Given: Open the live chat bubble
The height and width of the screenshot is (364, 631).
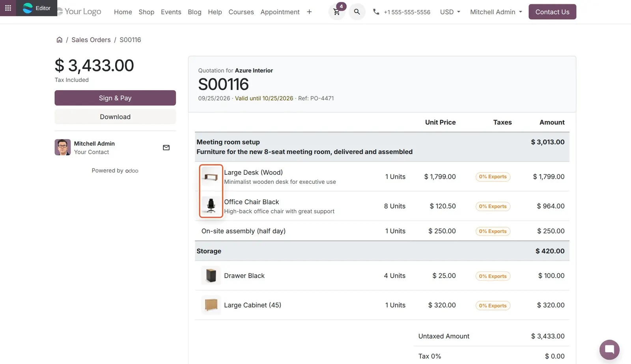Looking at the screenshot, I should click(x=609, y=349).
